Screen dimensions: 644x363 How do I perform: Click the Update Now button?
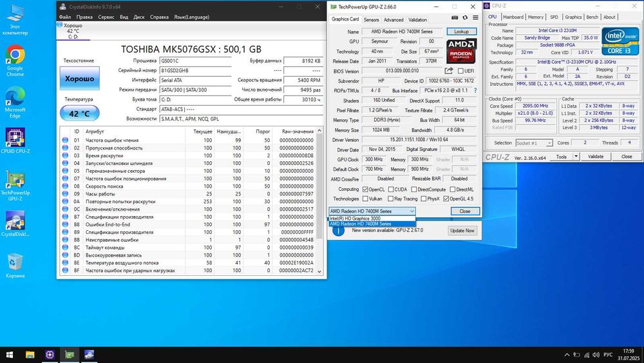462,231
